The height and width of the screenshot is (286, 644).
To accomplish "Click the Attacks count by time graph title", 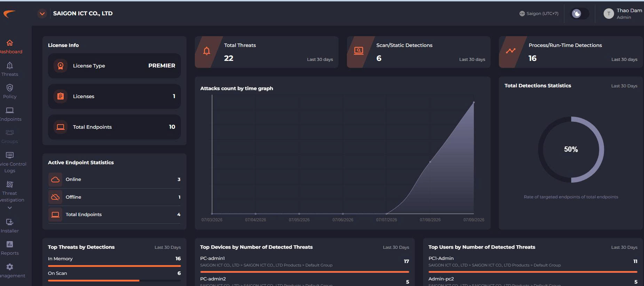I will [x=237, y=88].
